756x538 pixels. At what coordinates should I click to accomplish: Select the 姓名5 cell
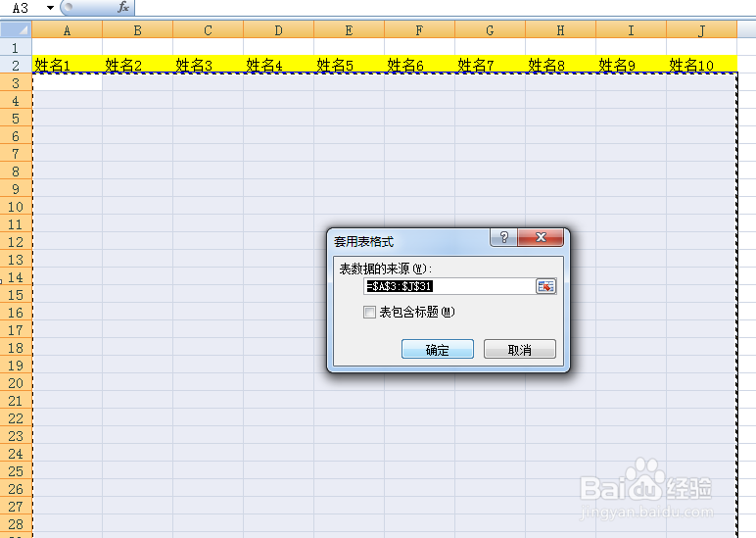pyautogui.click(x=349, y=65)
